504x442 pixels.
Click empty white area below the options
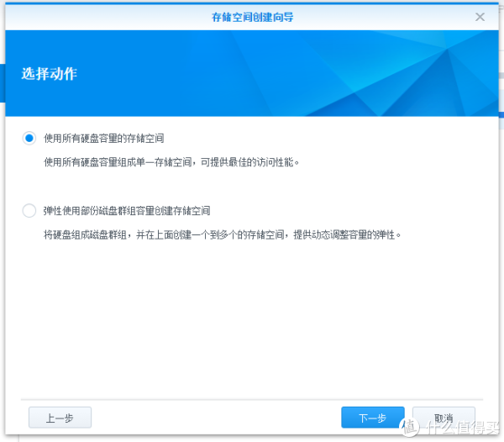click(252, 319)
